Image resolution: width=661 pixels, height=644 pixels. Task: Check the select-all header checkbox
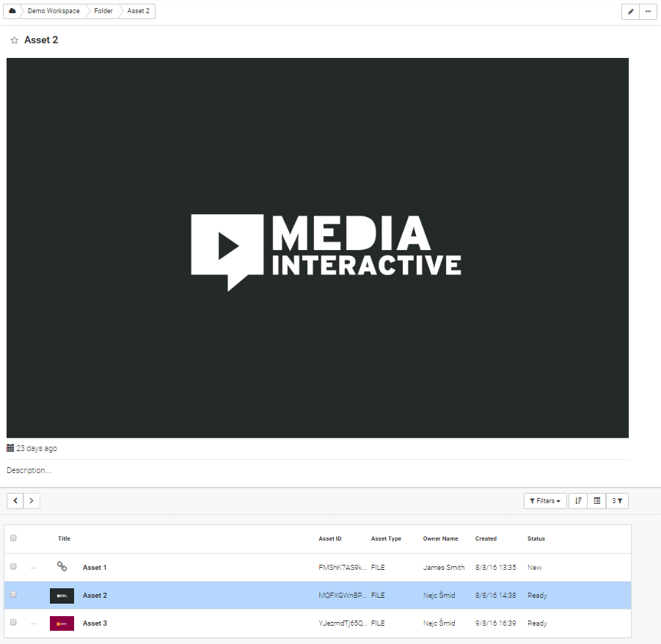tap(13, 538)
